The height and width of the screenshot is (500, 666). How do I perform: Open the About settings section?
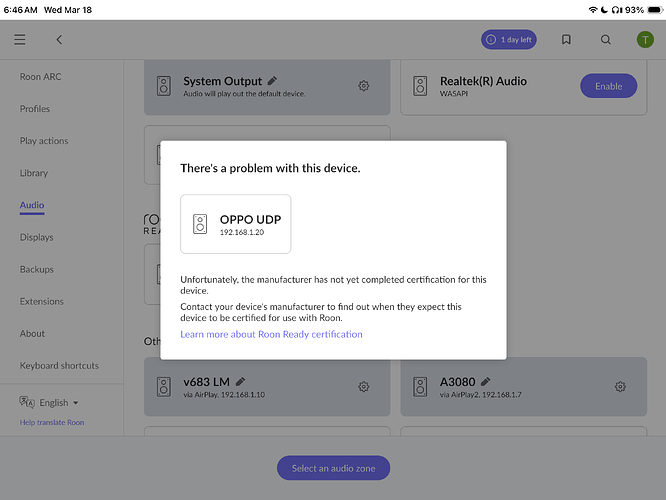tap(32, 333)
